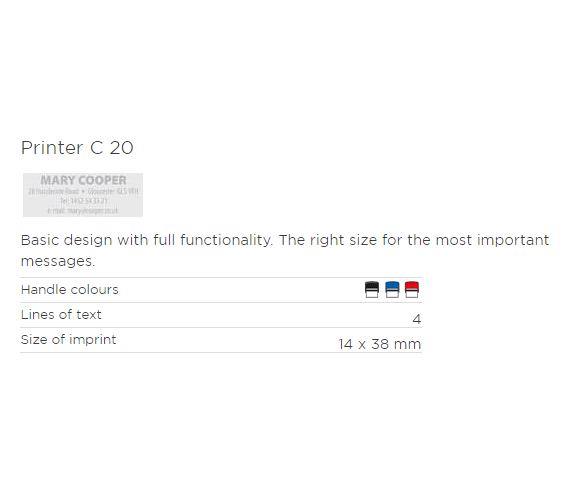Click the 14 x 38 mm value

tap(380, 344)
